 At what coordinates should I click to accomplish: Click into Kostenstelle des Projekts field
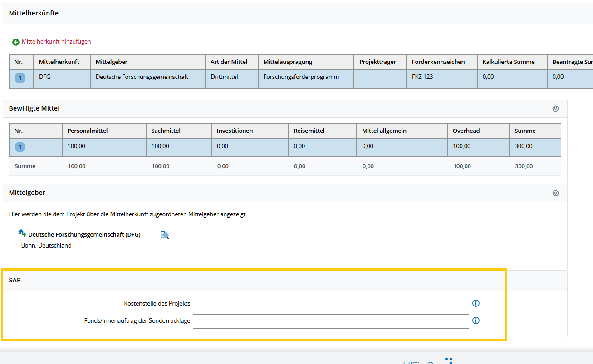[x=330, y=304]
